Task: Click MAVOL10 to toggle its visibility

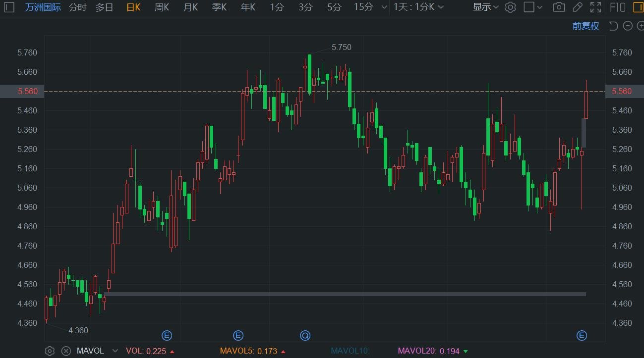Action: point(350,351)
